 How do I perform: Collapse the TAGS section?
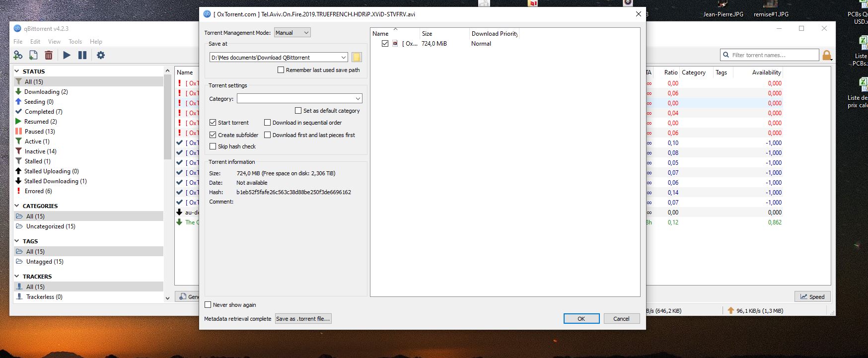click(17, 241)
